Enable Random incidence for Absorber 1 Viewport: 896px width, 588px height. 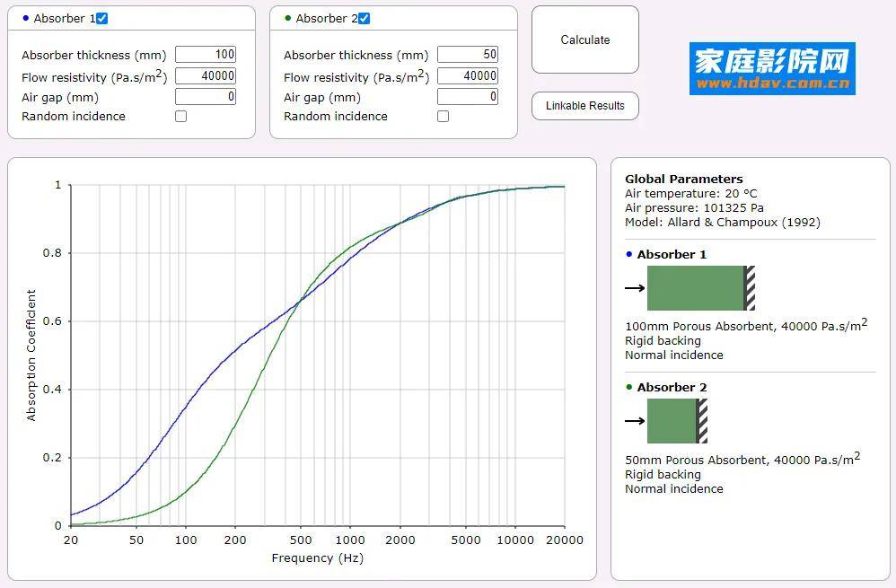(x=180, y=117)
